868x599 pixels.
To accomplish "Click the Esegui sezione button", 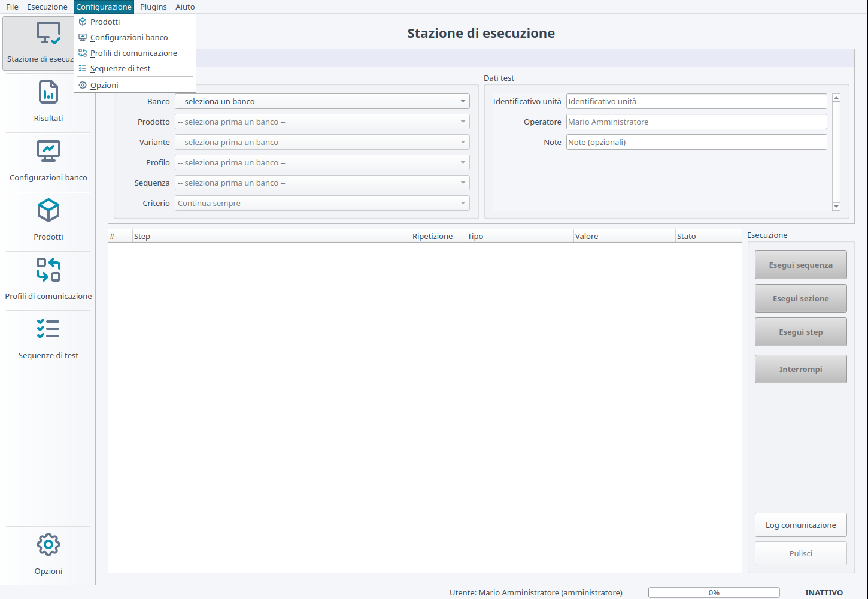I will point(801,298).
